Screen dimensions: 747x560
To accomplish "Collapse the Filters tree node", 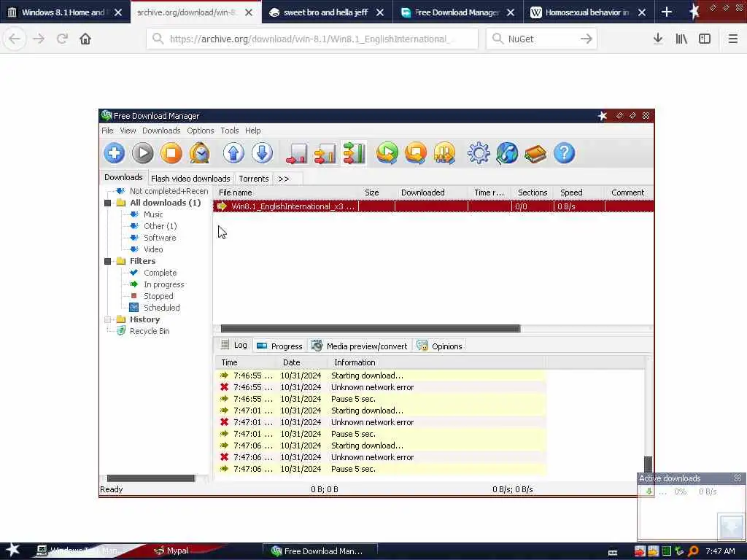I will pos(108,262).
